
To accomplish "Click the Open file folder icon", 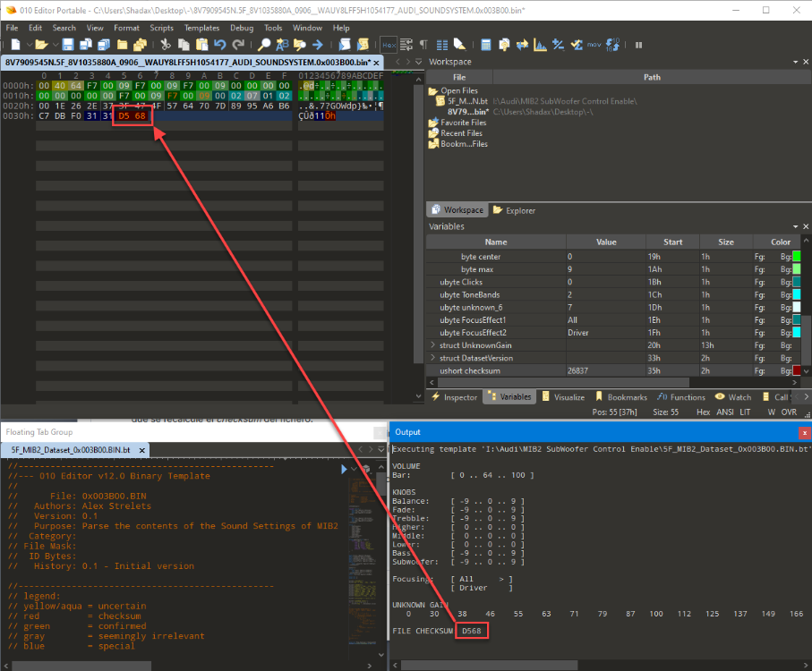I will click(x=41, y=45).
